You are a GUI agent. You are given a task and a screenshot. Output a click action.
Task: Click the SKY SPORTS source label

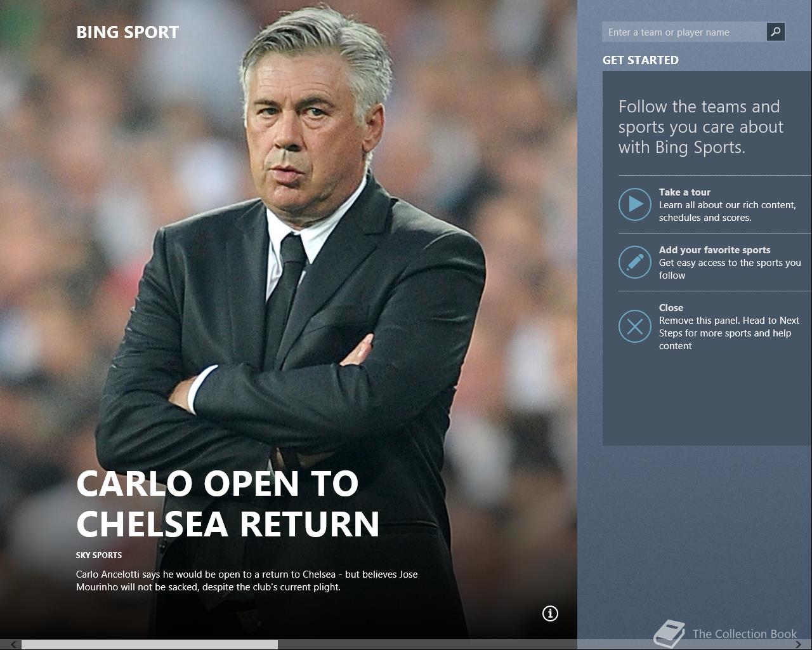tap(99, 555)
